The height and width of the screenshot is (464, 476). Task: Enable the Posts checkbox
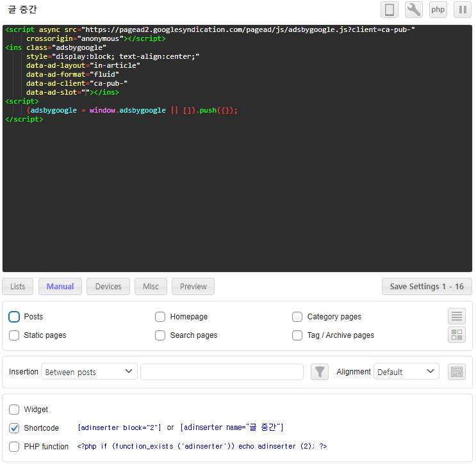click(14, 317)
